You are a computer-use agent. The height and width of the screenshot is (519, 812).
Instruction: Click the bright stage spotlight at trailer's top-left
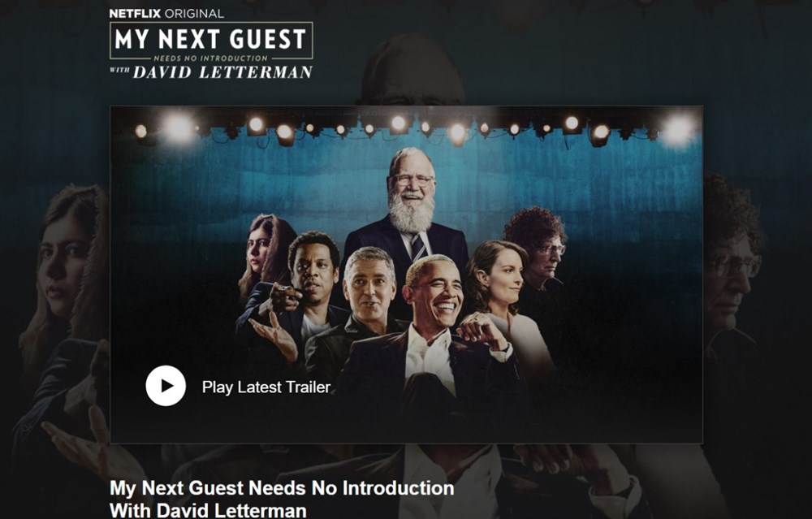(x=178, y=127)
